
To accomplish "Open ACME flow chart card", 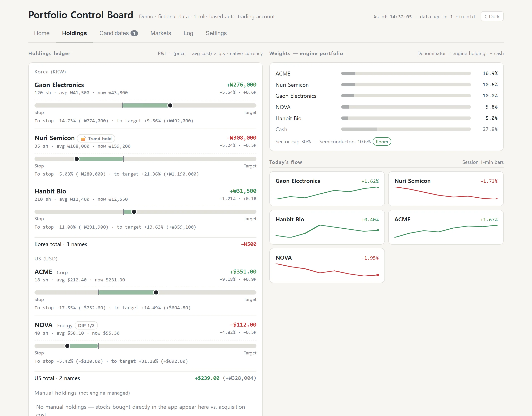I will tap(446, 227).
